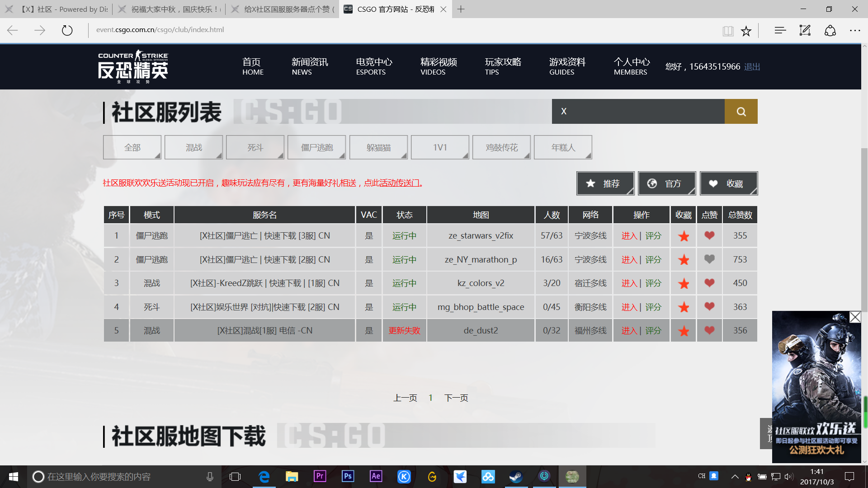Expand the 躲猫猫 category filter

click(378, 147)
